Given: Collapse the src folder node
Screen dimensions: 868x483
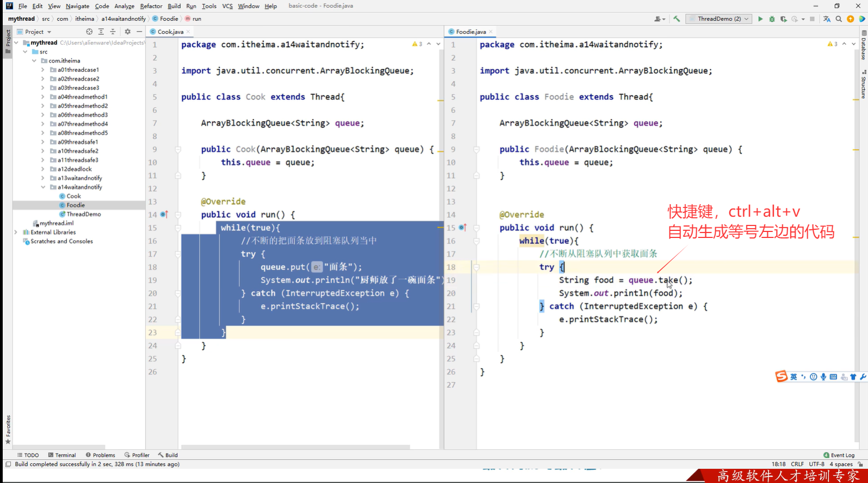Looking at the screenshot, I should point(25,52).
